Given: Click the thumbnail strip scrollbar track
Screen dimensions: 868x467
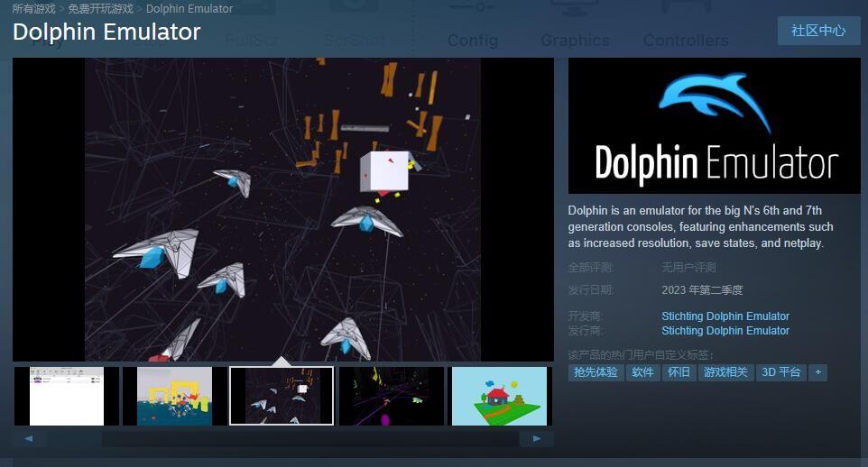Looking at the screenshot, I should (x=283, y=439).
